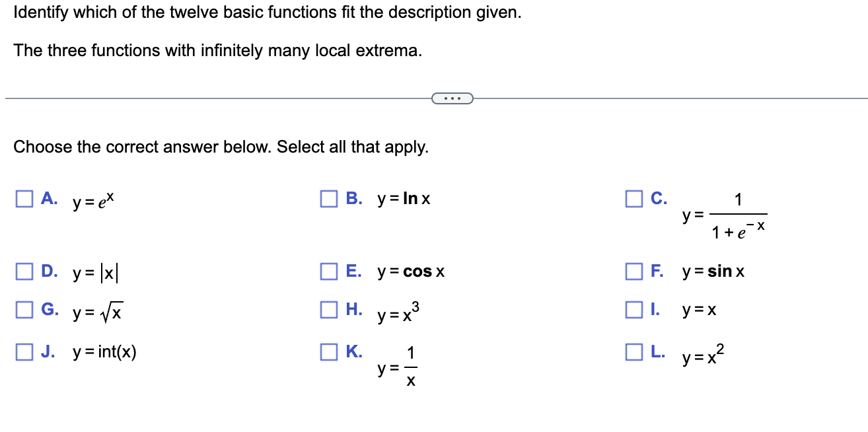The width and height of the screenshot is (868, 432).
Task: Check option D for y = |x|
Action: click(x=24, y=270)
